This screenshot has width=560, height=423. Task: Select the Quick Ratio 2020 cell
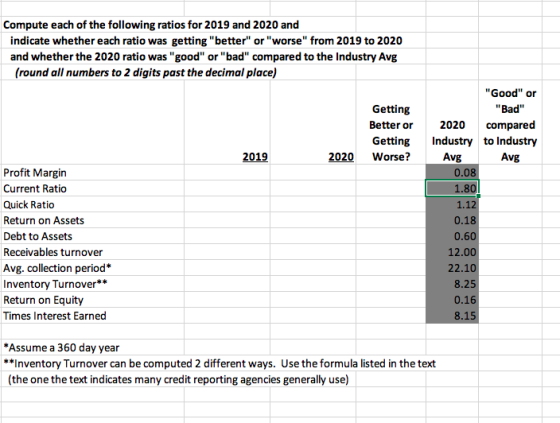coord(313,205)
